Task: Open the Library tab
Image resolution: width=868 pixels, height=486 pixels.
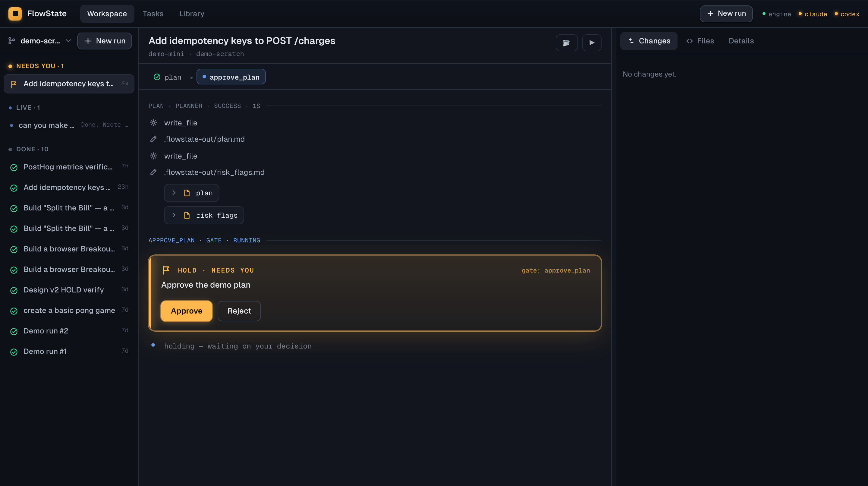Action: [192, 14]
